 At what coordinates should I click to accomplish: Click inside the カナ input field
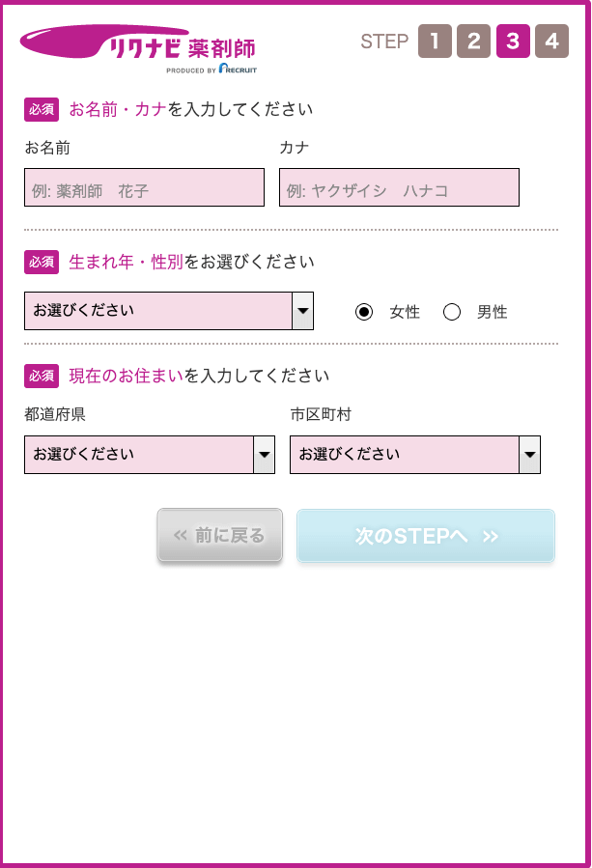[398, 186]
